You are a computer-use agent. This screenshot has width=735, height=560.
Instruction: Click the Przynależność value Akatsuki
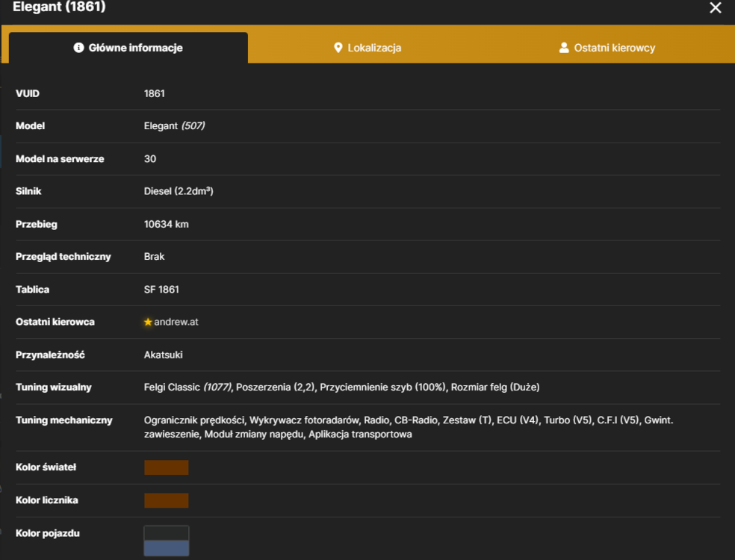coord(163,355)
